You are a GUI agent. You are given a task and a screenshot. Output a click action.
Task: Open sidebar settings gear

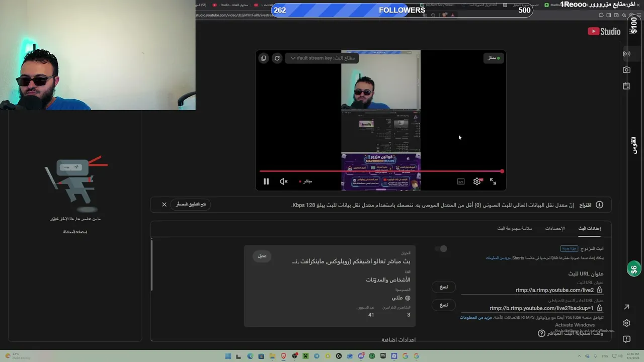[626, 323]
